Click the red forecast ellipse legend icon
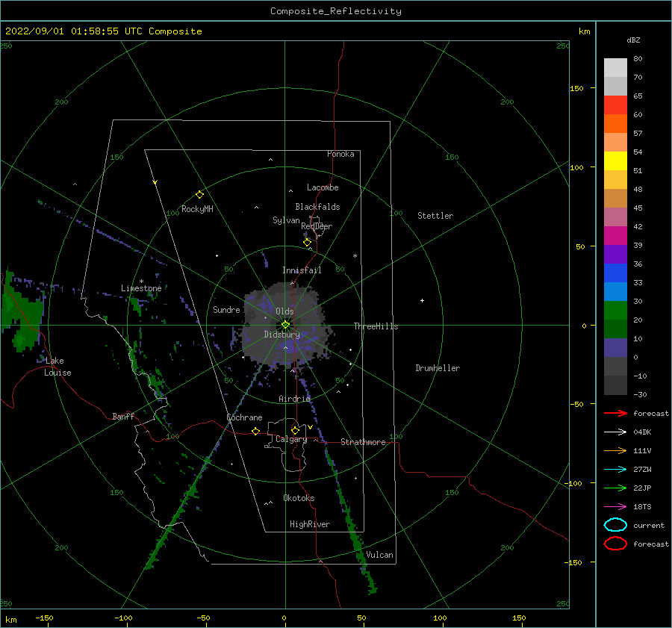672x628 pixels. click(x=615, y=544)
